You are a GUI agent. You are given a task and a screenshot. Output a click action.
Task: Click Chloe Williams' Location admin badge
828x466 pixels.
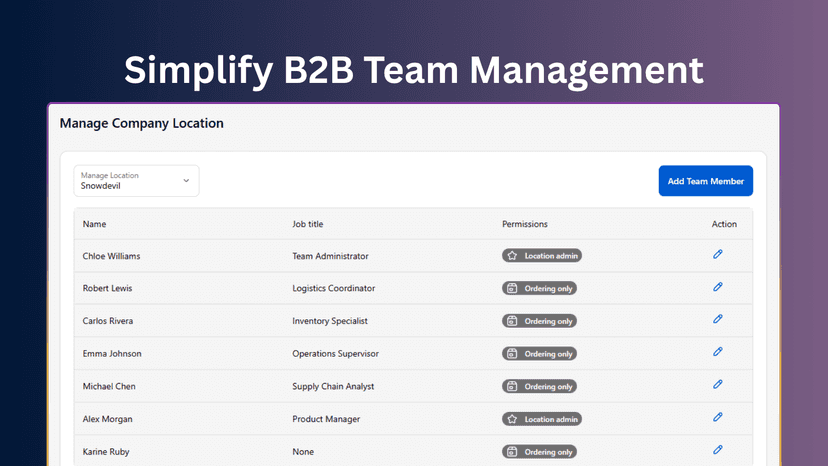tap(542, 256)
